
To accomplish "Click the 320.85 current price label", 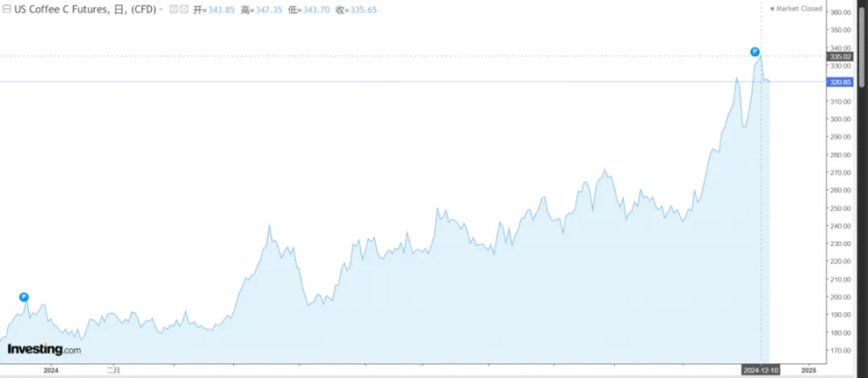I will pyautogui.click(x=839, y=82).
